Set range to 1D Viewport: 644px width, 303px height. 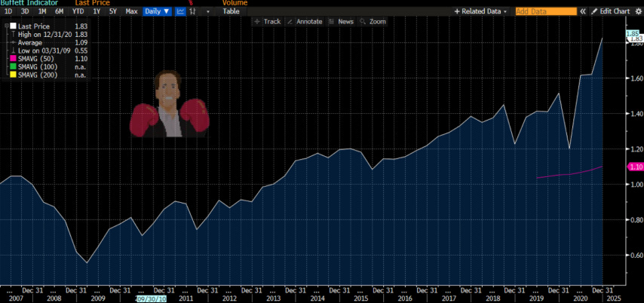point(8,11)
